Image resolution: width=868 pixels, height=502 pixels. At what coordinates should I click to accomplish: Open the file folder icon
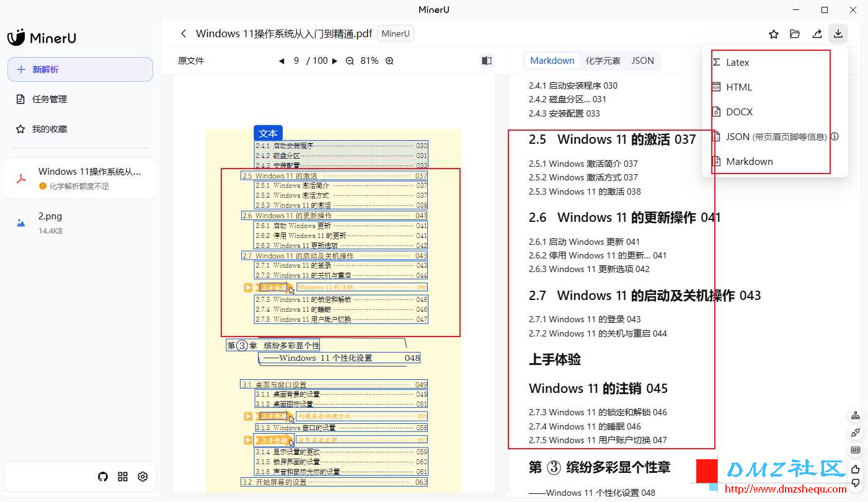[x=795, y=34]
